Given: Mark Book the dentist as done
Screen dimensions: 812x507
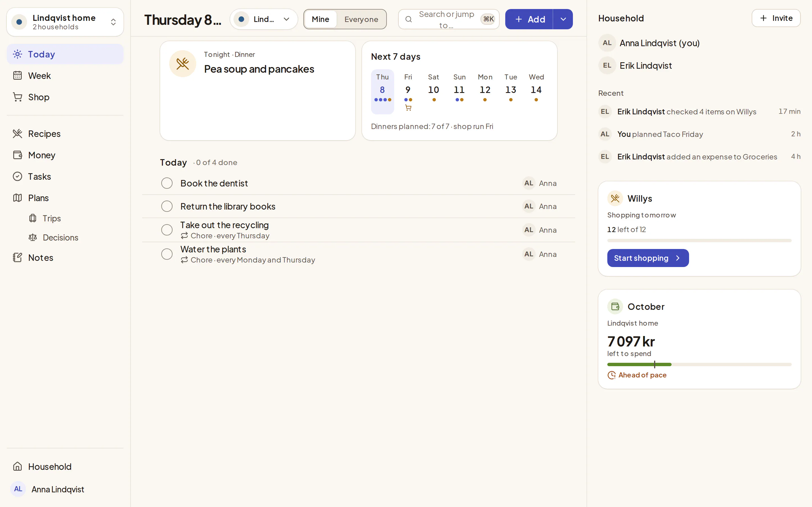Looking at the screenshot, I should pos(167,183).
